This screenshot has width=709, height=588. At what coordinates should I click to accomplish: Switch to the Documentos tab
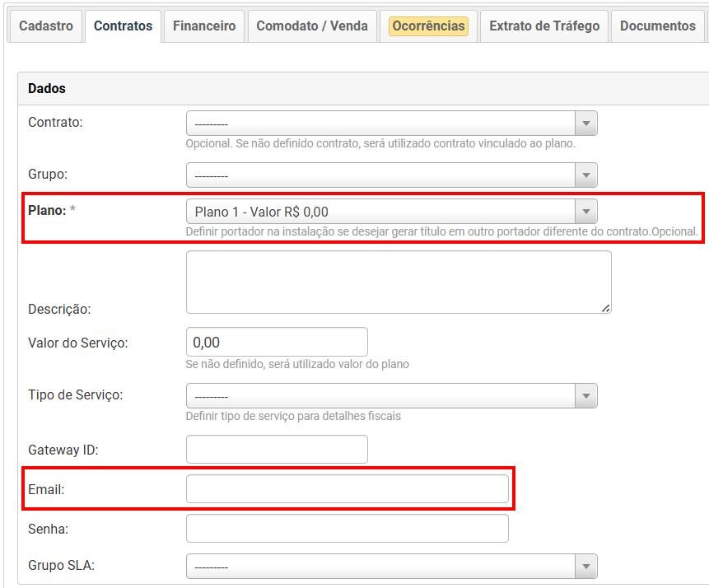point(657,26)
